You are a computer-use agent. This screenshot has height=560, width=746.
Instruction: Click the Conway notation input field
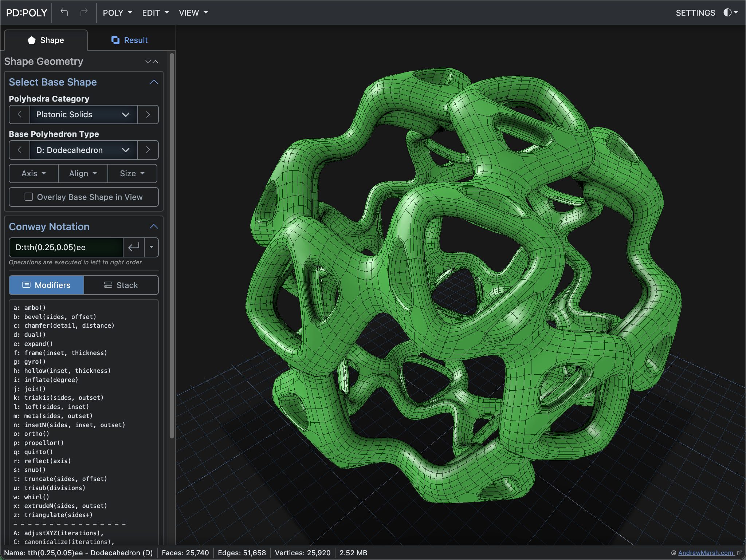(x=66, y=247)
